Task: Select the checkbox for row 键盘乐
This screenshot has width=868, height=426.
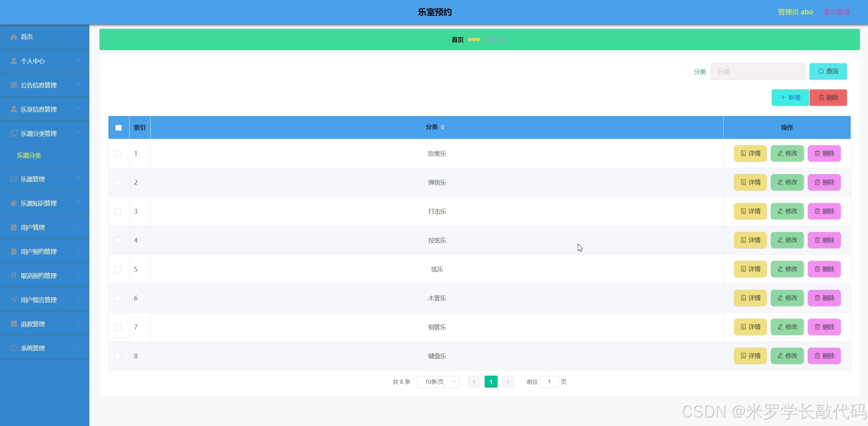Action: tap(118, 356)
